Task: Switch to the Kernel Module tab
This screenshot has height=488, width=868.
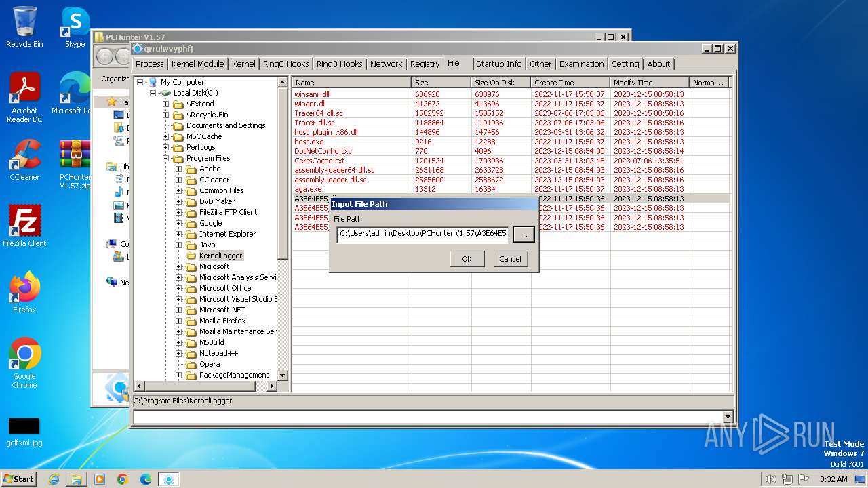Action: pos(197,64)
